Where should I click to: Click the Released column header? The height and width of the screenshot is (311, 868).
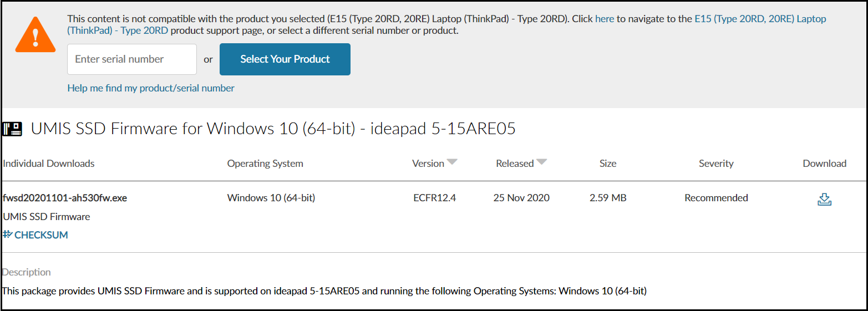[515, 164]
